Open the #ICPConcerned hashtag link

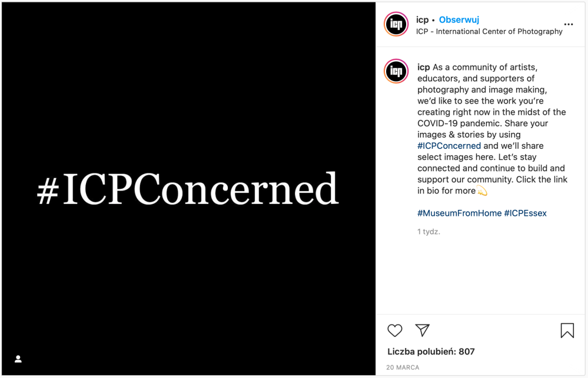[x=449, y=146]
